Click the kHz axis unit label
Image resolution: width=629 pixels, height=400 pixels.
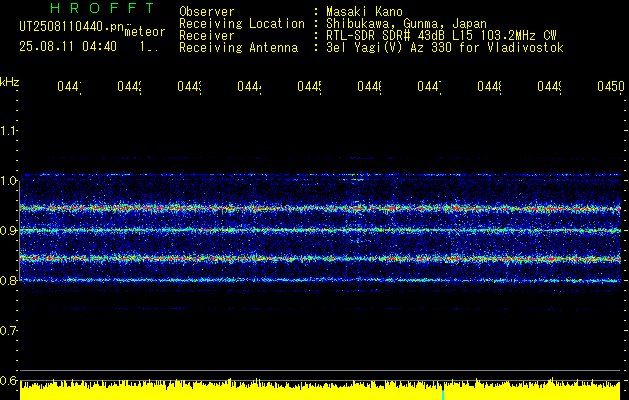pyautogui.click(x=10, y=82)
